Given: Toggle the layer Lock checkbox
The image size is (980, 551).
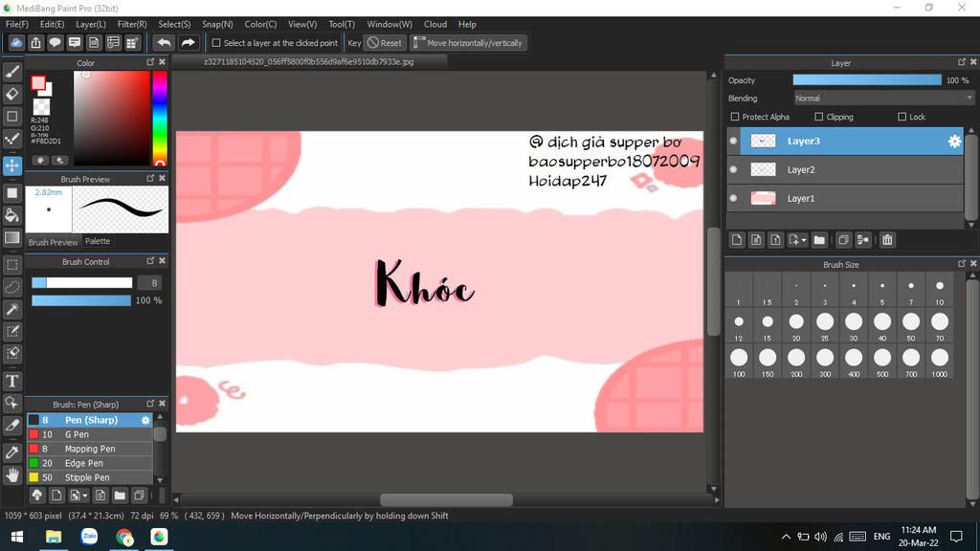Looking at the screenshot, I should click(902, 117).
